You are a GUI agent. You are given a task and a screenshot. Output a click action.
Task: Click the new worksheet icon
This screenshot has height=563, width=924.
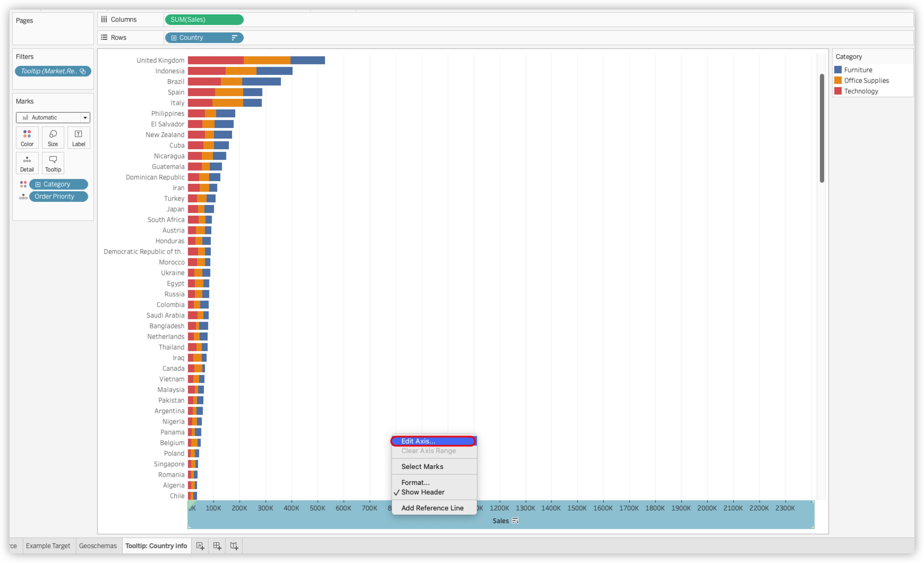pos(200,546)
